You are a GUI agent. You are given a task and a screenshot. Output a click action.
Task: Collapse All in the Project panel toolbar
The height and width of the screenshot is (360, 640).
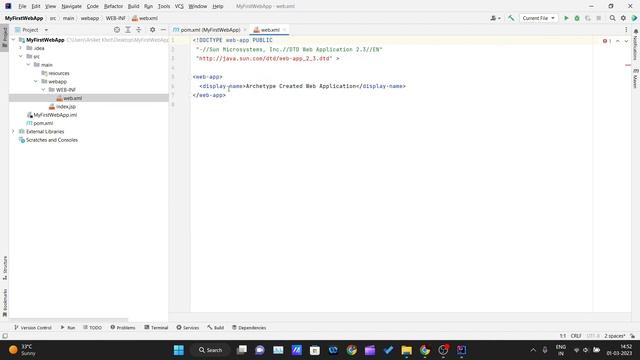[x=138, y=30]
